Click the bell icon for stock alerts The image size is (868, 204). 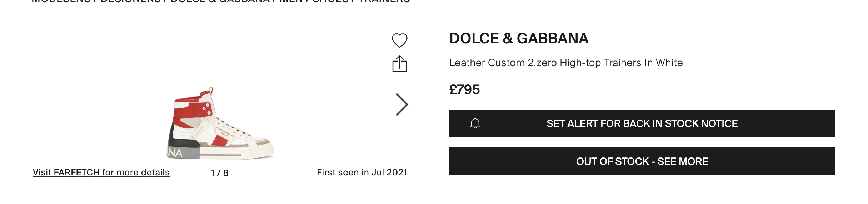pos(475,123)
